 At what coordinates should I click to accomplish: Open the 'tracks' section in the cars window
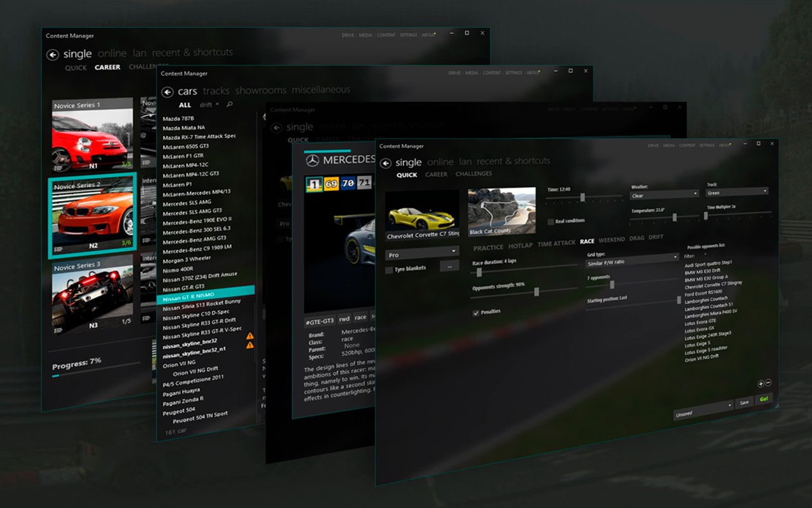pos(216,91)
